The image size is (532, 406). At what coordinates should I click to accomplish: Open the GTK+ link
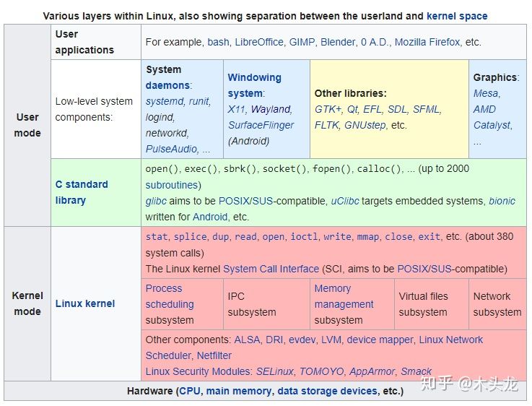pyautogui.click(x=328, y=109)
